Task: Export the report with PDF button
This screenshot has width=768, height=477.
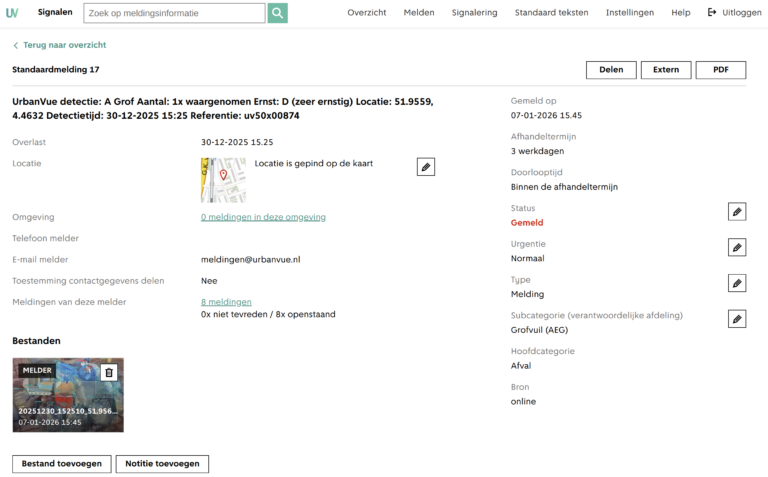Action: (720, 70)
